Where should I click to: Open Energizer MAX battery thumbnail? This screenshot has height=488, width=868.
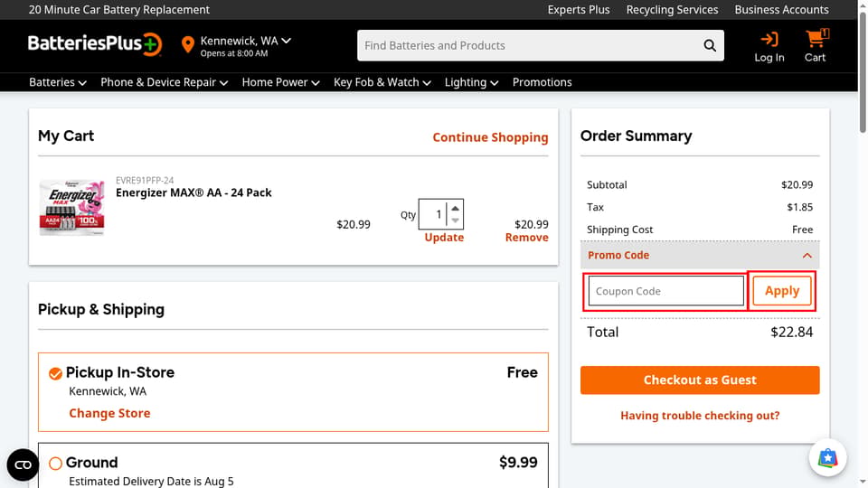(x=72, y=208)
